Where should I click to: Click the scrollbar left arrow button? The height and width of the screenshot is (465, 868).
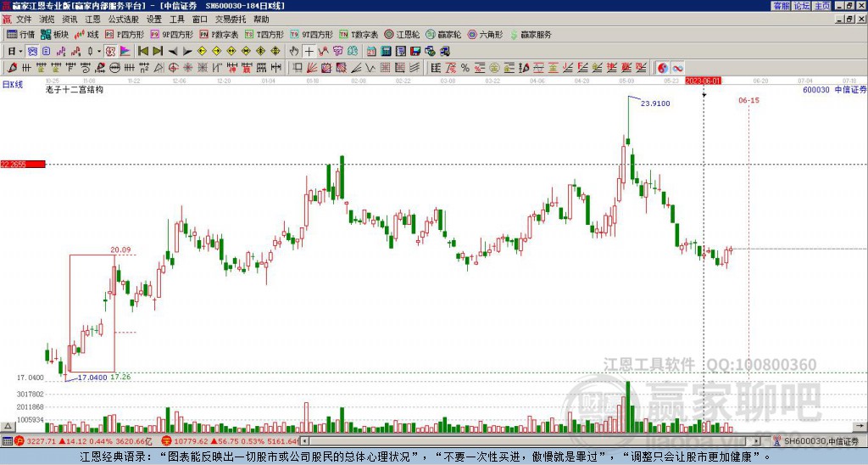304,441
